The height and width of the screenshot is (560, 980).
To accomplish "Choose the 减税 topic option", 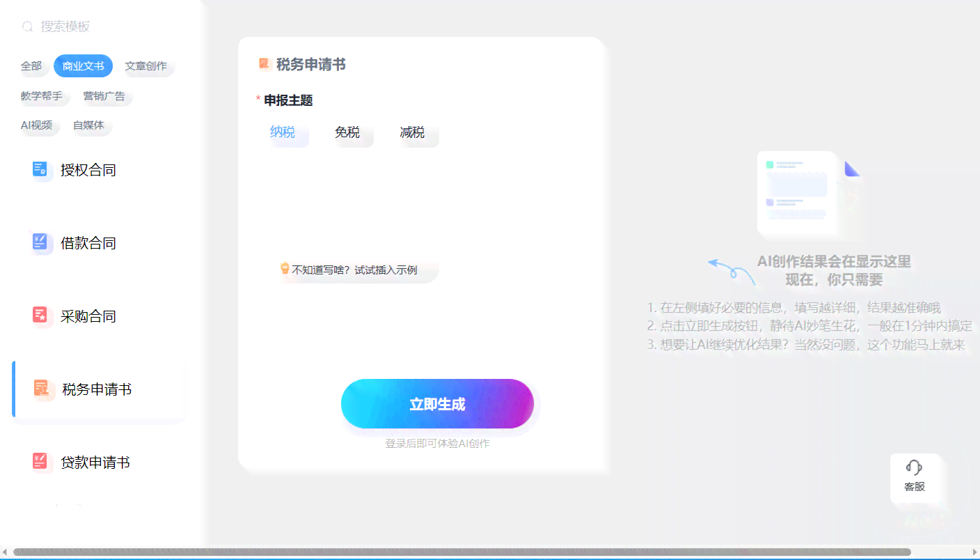I will [x=412, y=132].
